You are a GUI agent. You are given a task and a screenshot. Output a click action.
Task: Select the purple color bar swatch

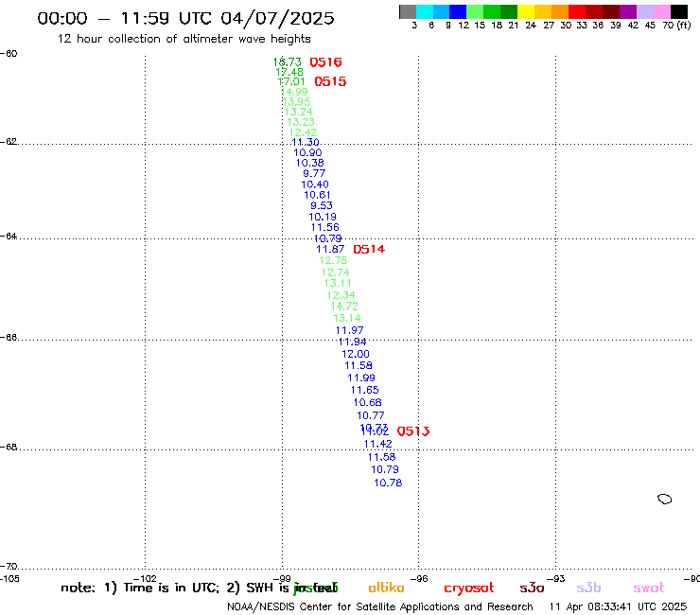(x=628, y=11)
